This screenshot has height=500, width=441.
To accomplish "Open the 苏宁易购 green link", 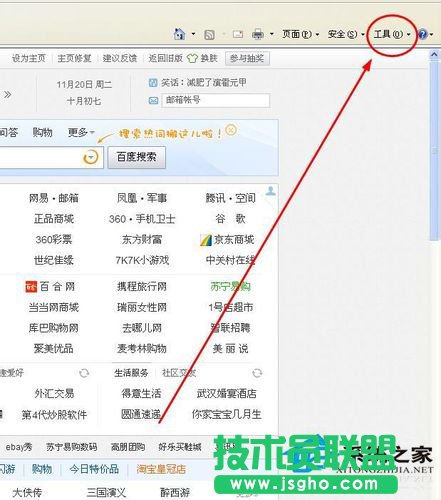I will click(230, 286).
